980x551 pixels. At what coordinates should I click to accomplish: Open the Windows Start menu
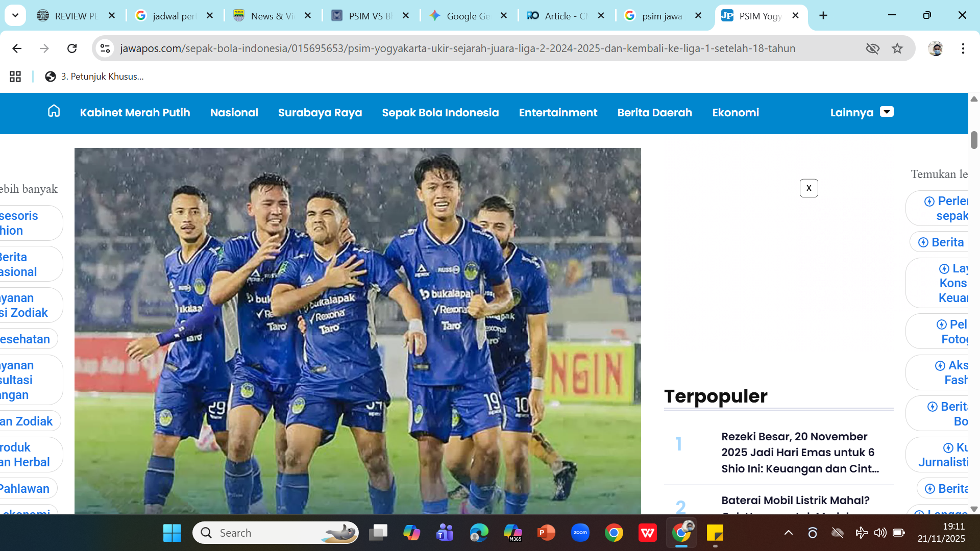click(x=172, y=533)
